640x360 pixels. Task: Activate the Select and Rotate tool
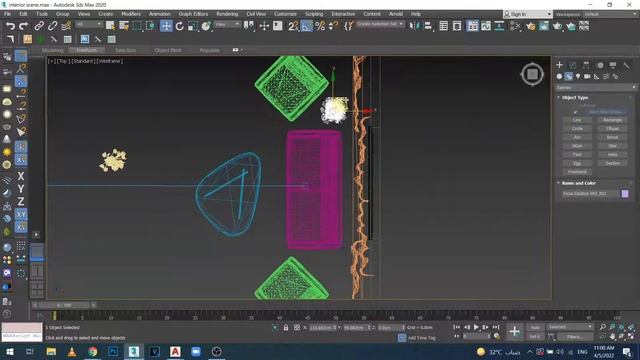[x=180, y=26]
